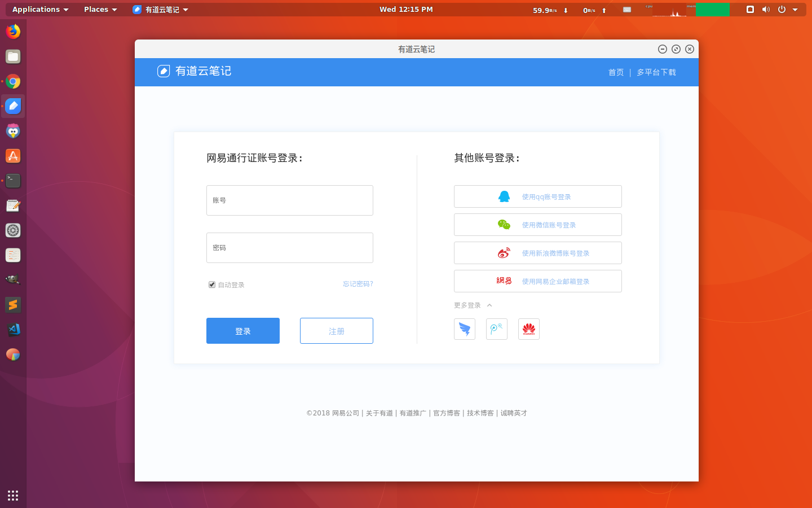Open the Places menu
The width and height of the screenshot is (812, 508).
click(x=100, y=10)
